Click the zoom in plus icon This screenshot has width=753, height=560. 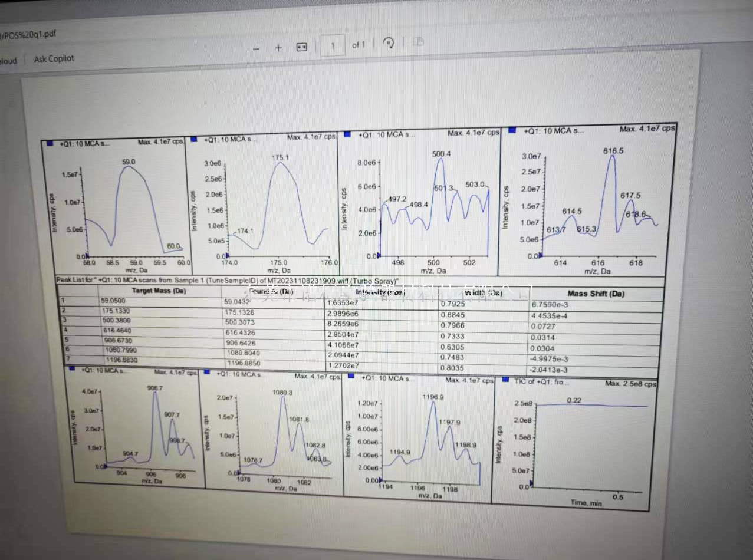(278, 47)
